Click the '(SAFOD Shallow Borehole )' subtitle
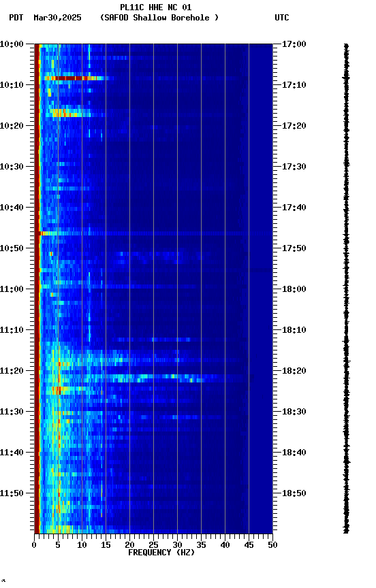376x588 pixels. (159, 18)
